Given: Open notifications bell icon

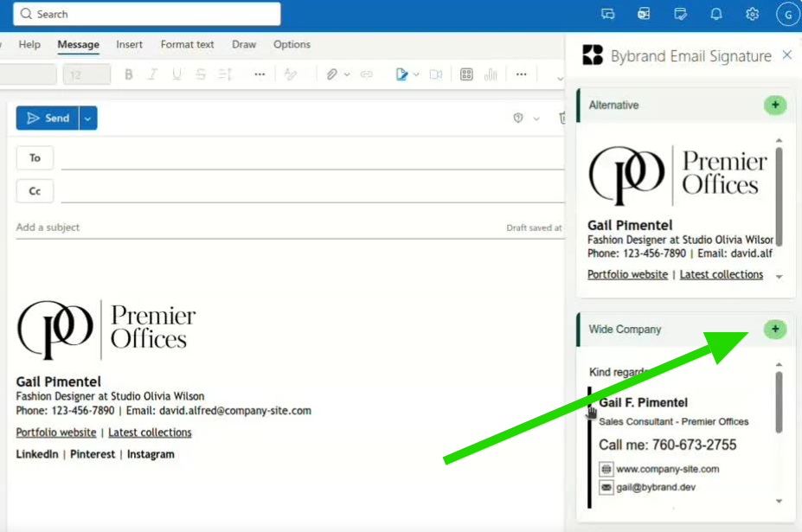Looking at the screenshot, I should point(716,14).
